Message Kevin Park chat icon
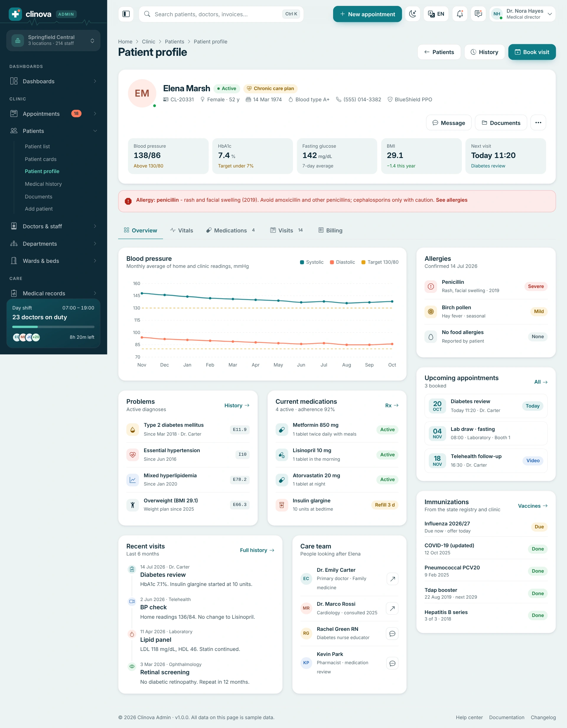The width and height of the screenshot is (567, 728). [392, 663]
